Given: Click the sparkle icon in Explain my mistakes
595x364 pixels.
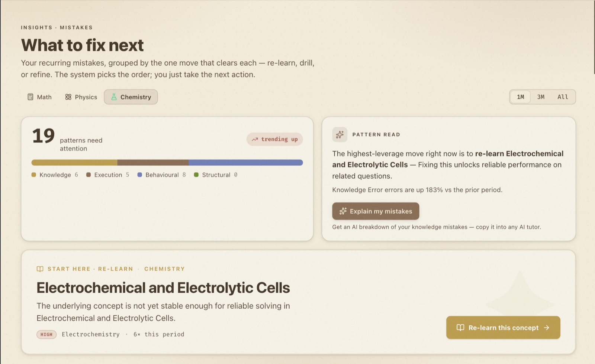Looking at the screenshot, I should tap(343, 211).
